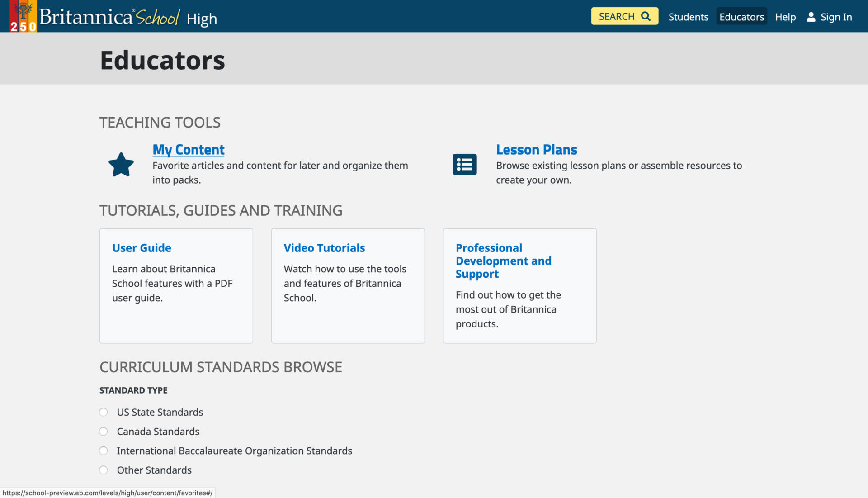
Task: Select the Canada Standards option
Action: pyautogui.click(x=103, y=431)
